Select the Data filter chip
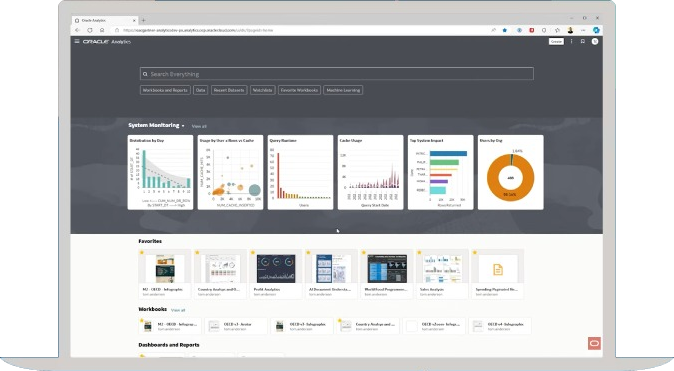Image resolution: width=674 pixels, height=371 pixels. (200, 90)
